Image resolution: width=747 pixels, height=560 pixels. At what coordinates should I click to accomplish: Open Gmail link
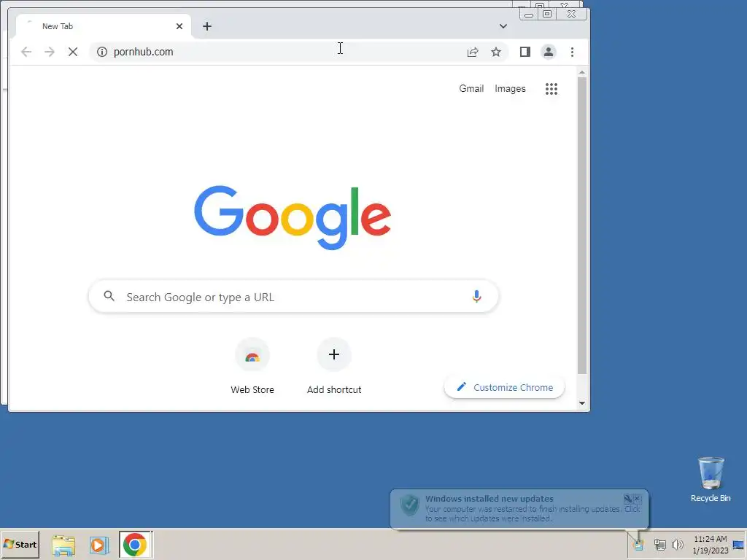pyautogui.click(x=471, y=88)
